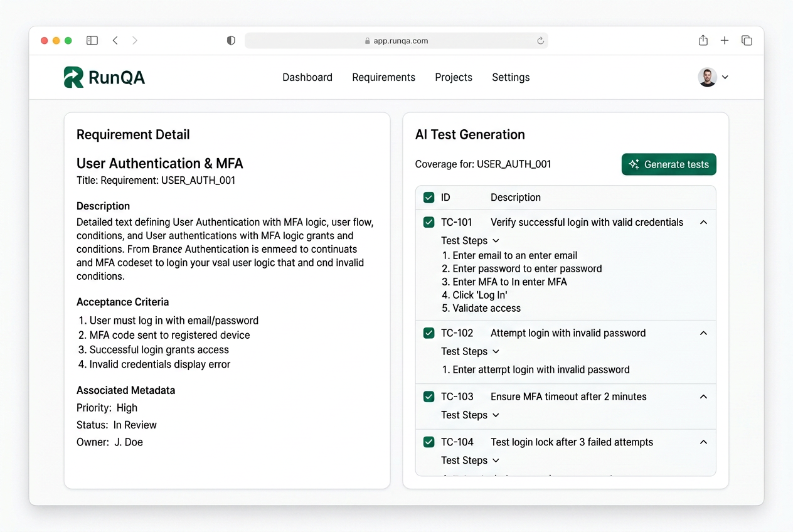Uncheck the TC-101 checkbox

[429, 222]
